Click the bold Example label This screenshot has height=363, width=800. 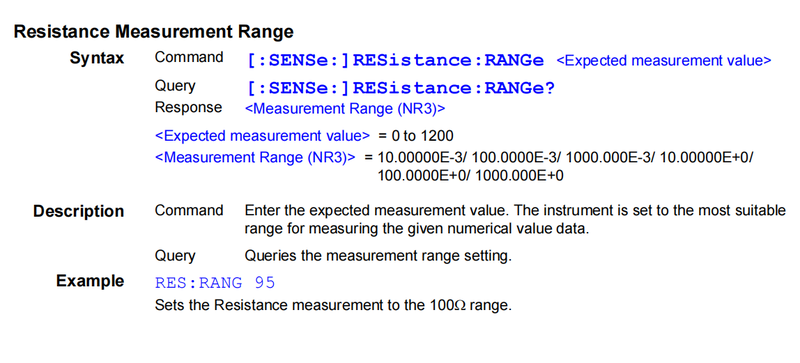point(90,281)
